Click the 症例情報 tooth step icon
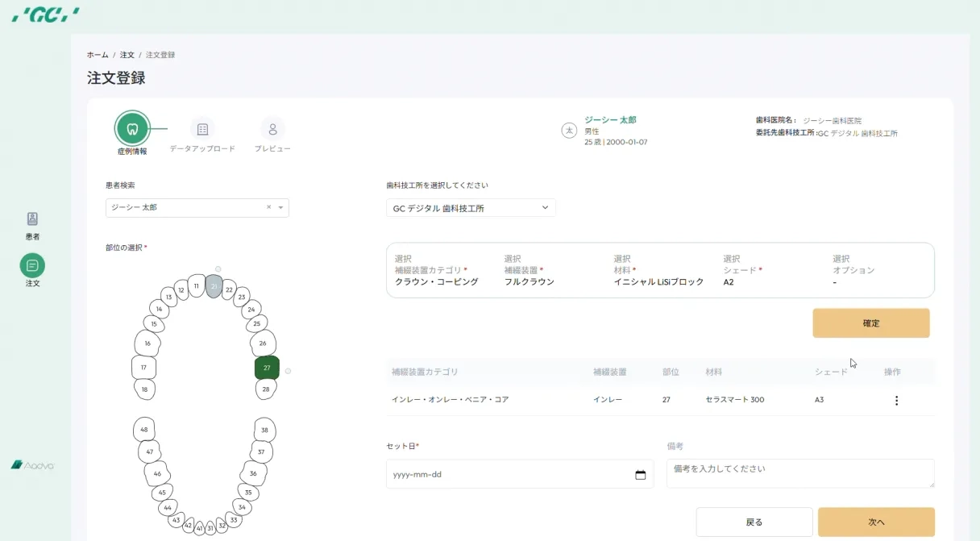 click(133, 128)
